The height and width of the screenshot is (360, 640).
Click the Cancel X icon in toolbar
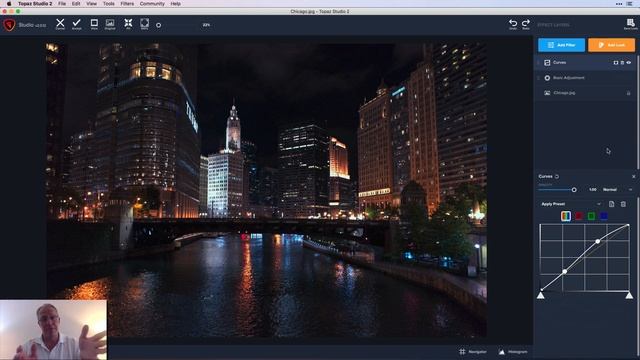[60, 23]
